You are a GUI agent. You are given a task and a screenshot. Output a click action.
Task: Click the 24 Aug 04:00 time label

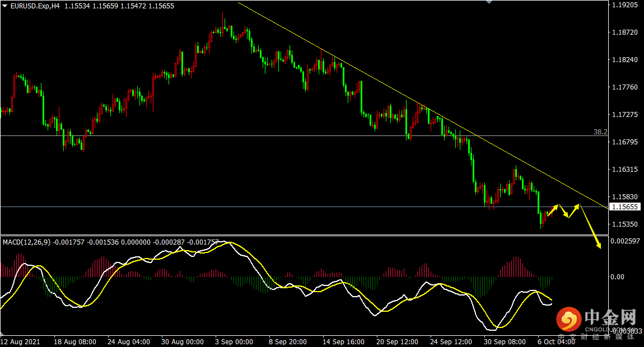129,341
